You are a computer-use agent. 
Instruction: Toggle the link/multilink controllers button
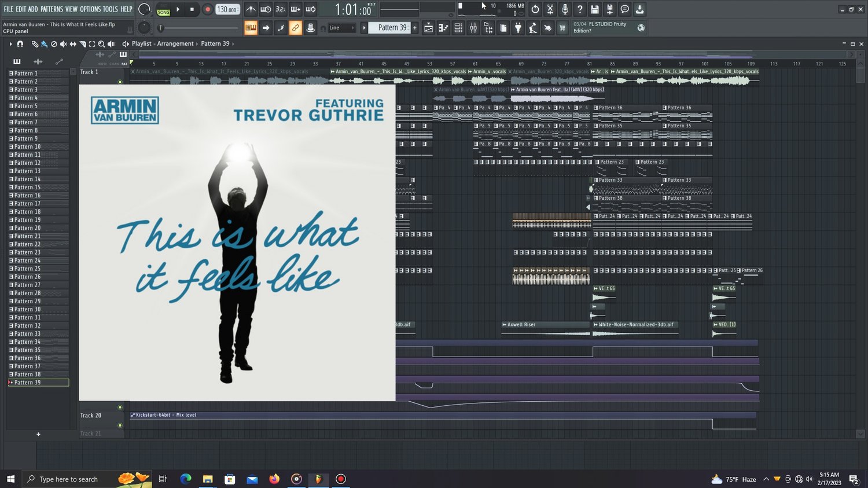click(x=295, y=28)
